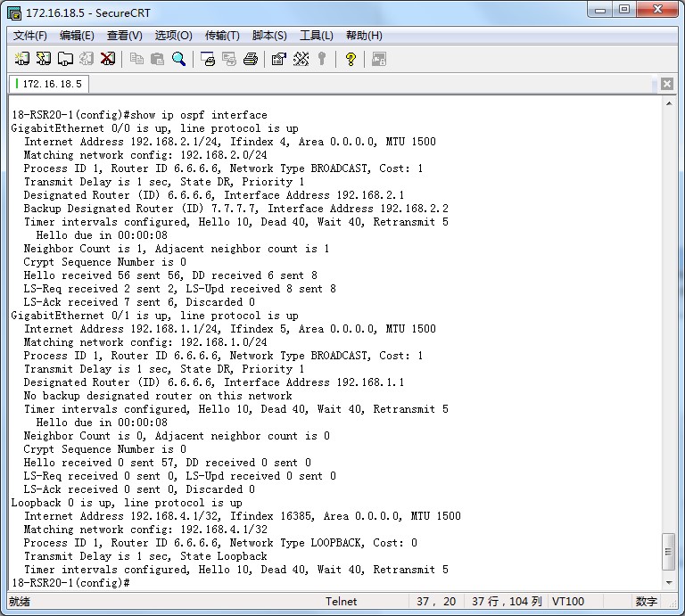Expand the 选项(O) menu

173,36
